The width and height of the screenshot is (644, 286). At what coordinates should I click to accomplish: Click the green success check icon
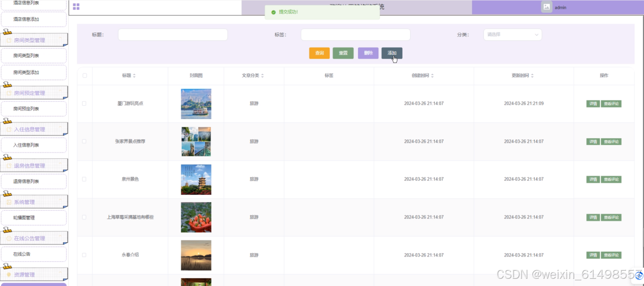[273, 12]
